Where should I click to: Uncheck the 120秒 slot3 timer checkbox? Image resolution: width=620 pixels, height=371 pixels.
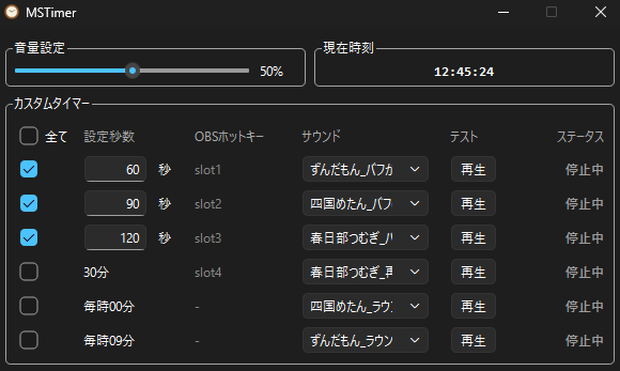pos(28,237)
